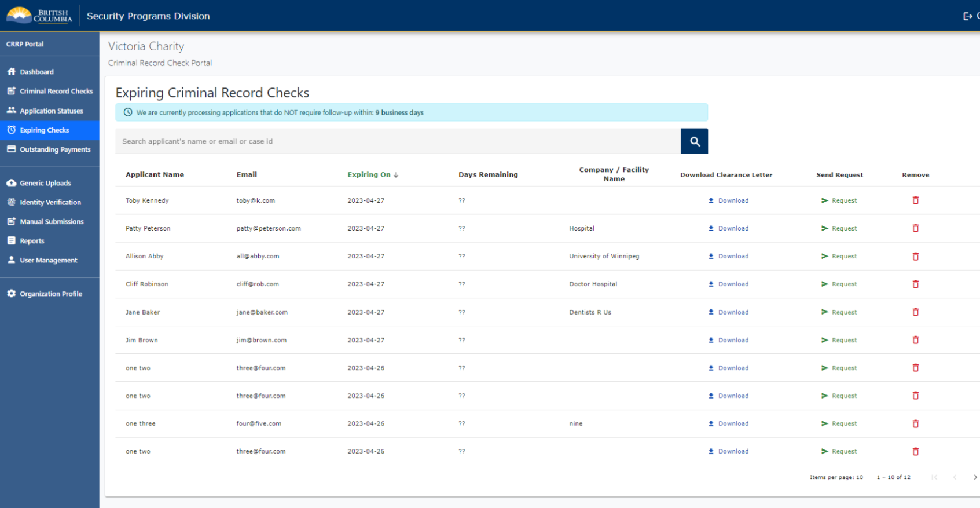The width and height of the screenshot is (980, 508).
Task: Delete Toby Kennedy's record with the trash icon
Action: coord(915,200)
